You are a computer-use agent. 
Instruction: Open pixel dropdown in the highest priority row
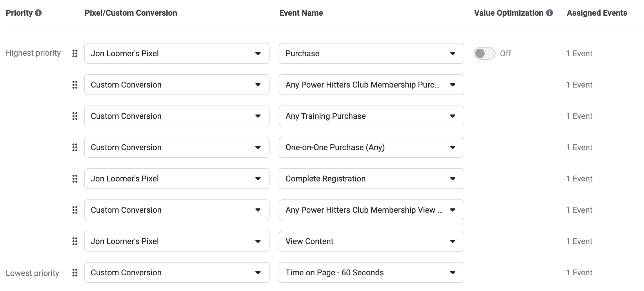[x=177, y=53]
